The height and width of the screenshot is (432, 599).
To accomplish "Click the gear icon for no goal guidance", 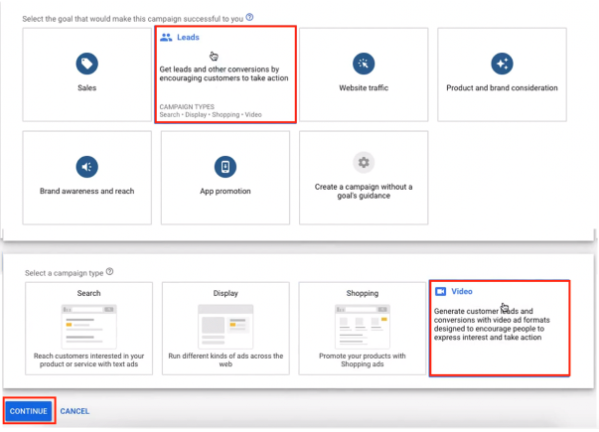I will click(363, 163).
